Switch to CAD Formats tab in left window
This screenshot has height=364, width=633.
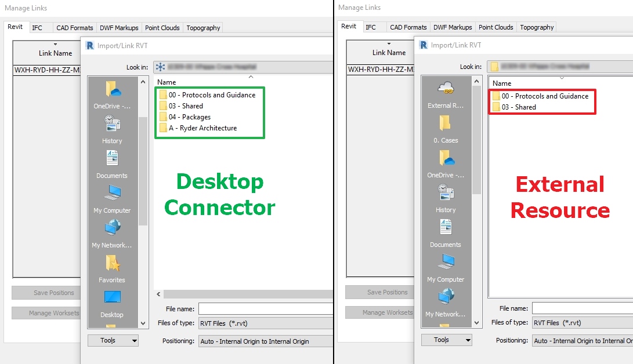75,28
